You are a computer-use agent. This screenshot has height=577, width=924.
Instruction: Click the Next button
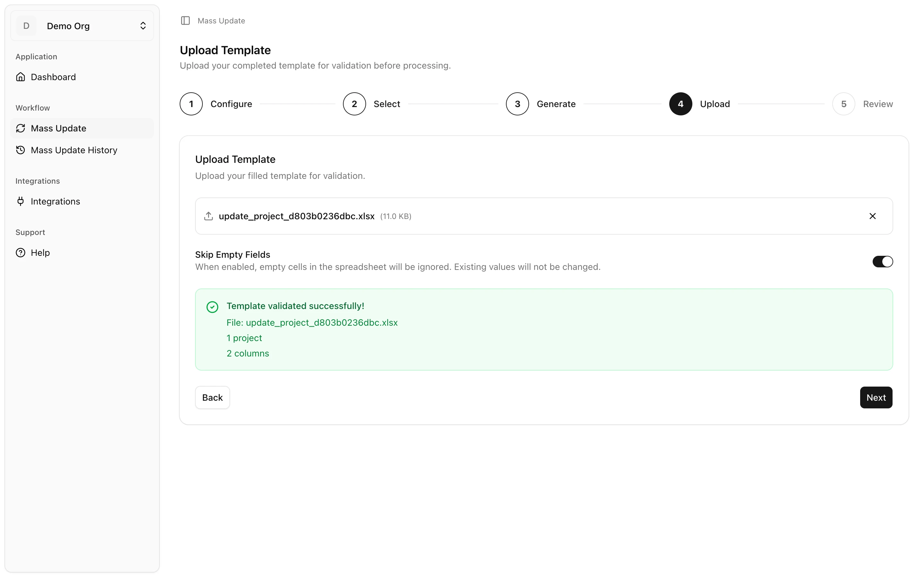coord(876,397)
